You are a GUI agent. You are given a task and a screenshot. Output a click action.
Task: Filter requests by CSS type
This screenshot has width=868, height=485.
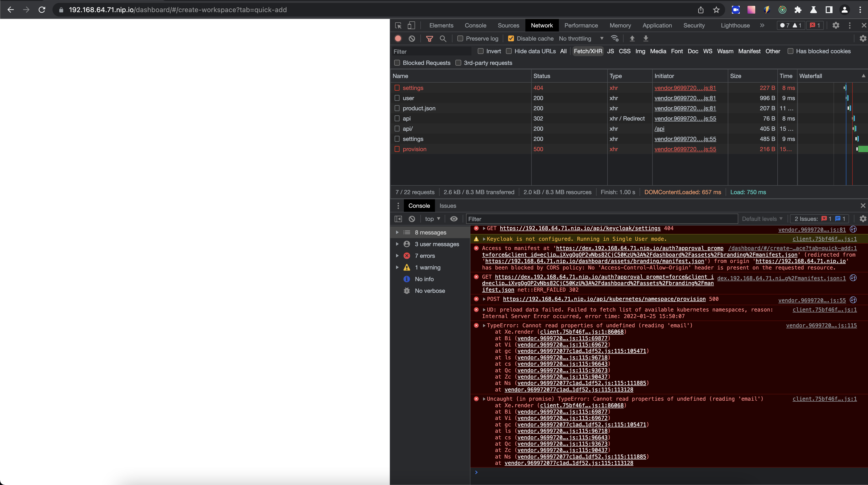tap(624, 51)
